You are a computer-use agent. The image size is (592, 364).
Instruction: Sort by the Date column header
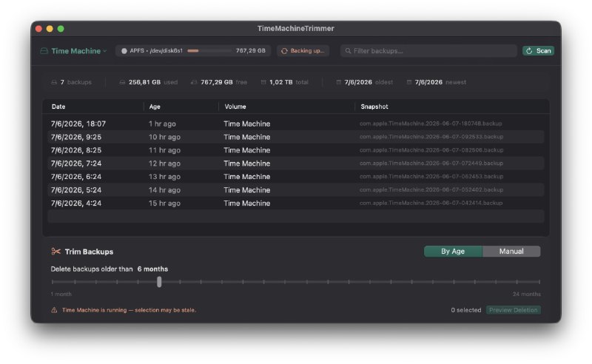tap(58, 107)
